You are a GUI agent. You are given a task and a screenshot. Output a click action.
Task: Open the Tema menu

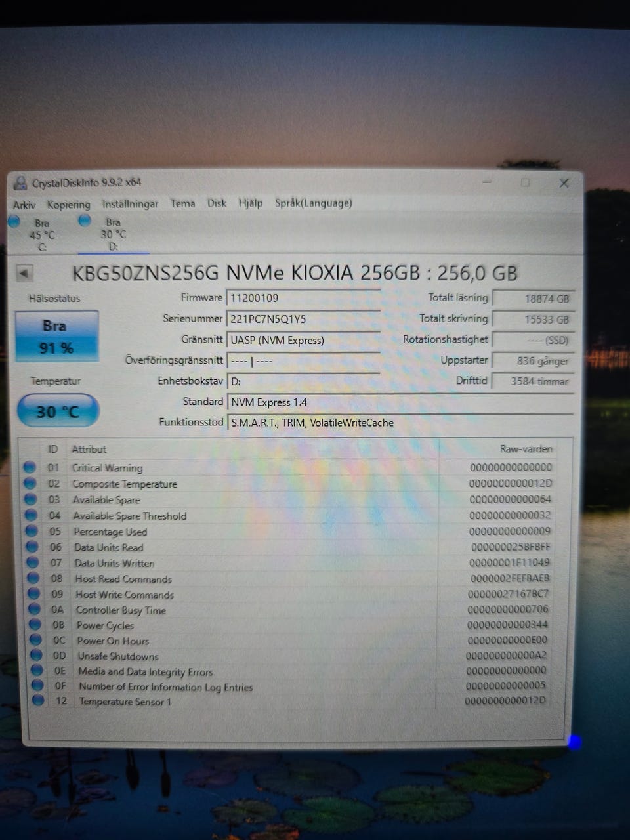tap(182, 203)
